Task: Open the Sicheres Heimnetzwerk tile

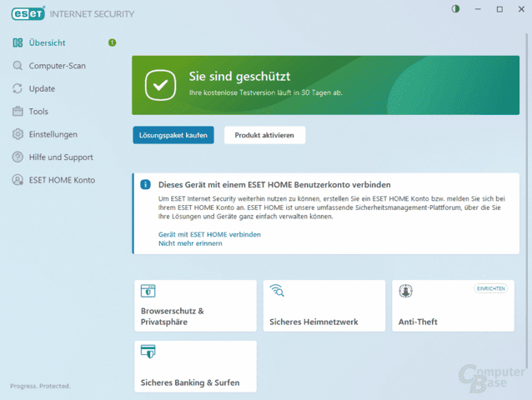Action: (324, 306)
